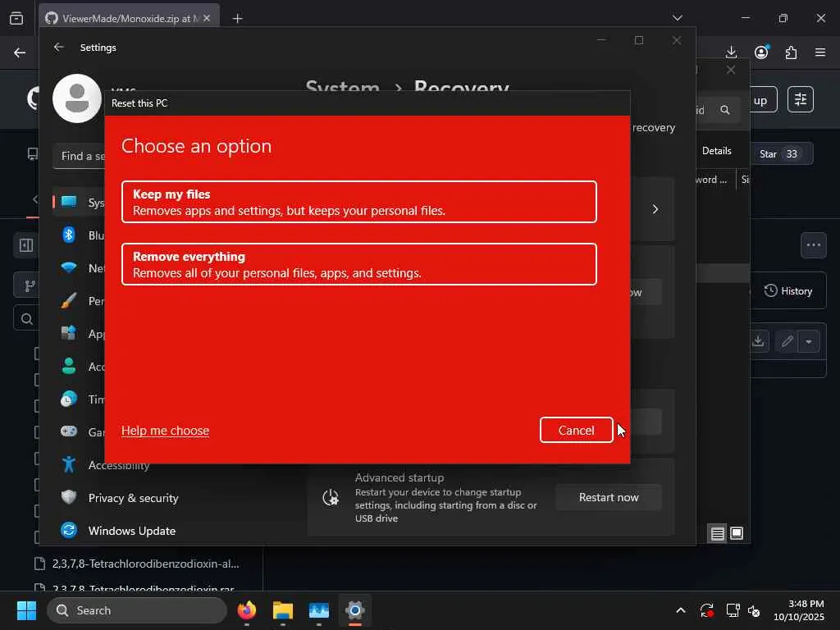This screenshot has height=630, width=840.
Task: Choose the Remove everything option
Action: [x=359, y=264]
